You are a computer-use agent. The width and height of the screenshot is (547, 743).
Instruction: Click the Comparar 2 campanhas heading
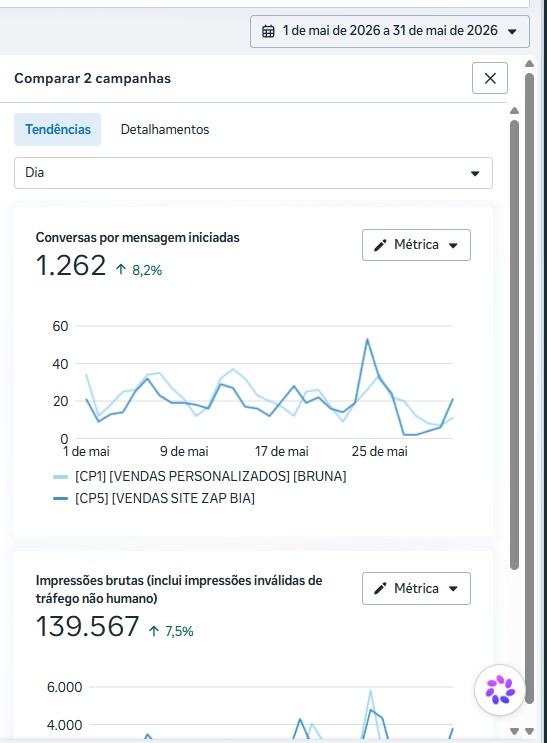[92, 78]
